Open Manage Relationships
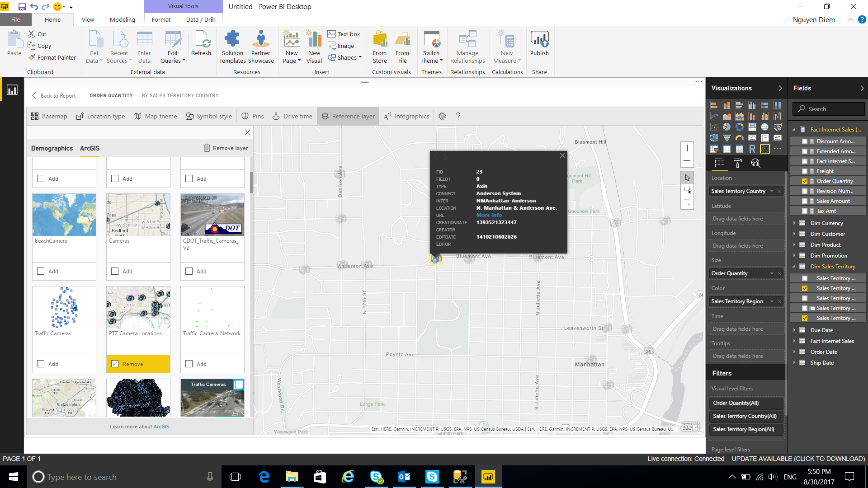Image resolution: width=868 pixels, height=488 pixels. (x=467, y=47)
